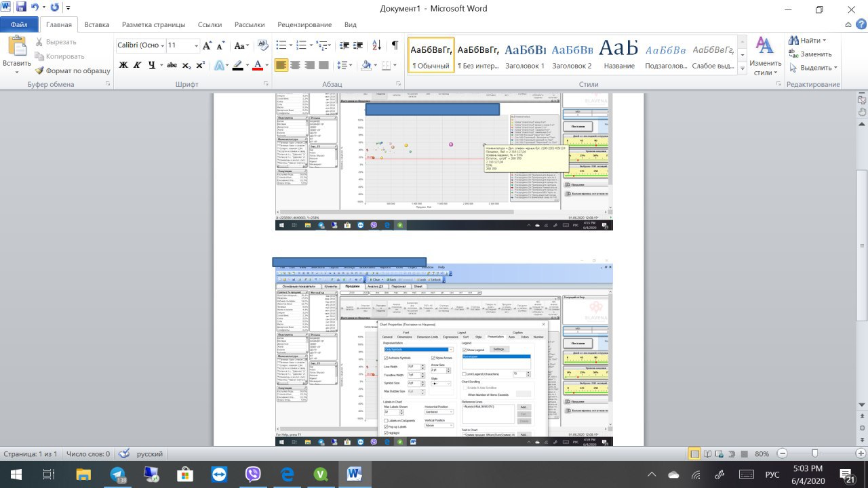Align text left
The width and height of the screenshot is (868, 488).
click(281, 66)
